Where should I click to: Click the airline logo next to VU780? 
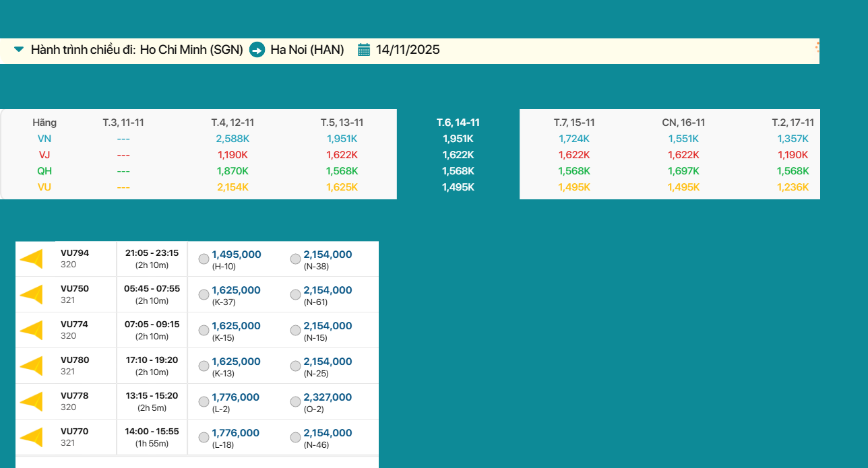(x=32, y=366)
